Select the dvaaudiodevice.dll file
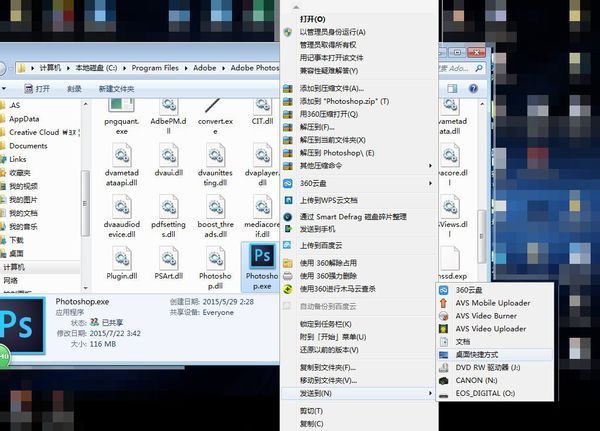600x431 pixels. point(122,216)
